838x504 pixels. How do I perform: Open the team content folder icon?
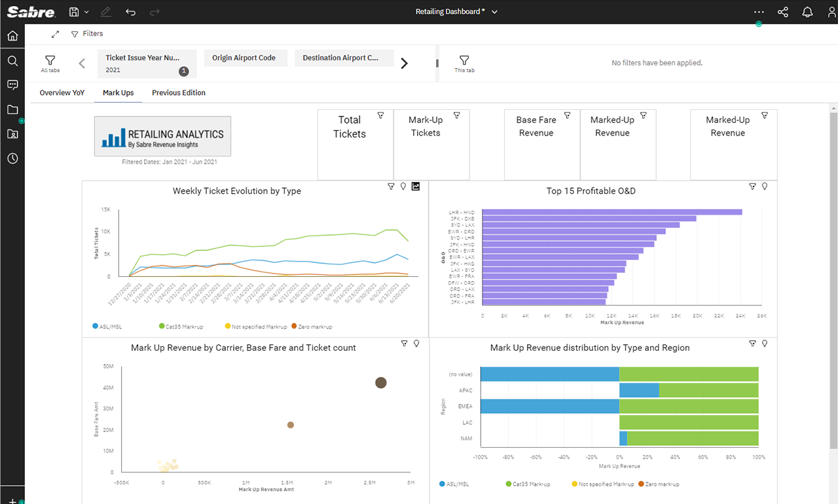[12, 134]
